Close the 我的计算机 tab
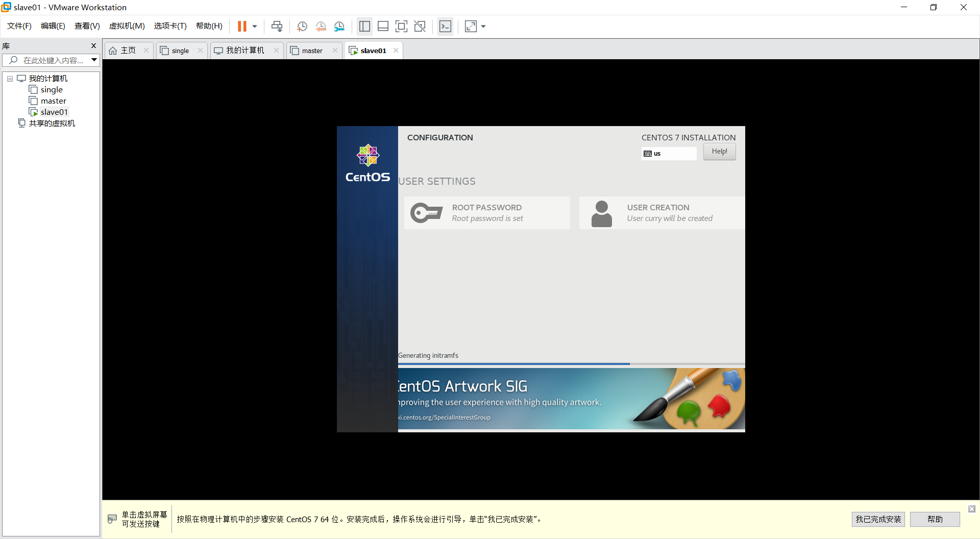Image resolution: width=980 pixels, height=539 pixels. coord(276,51)
